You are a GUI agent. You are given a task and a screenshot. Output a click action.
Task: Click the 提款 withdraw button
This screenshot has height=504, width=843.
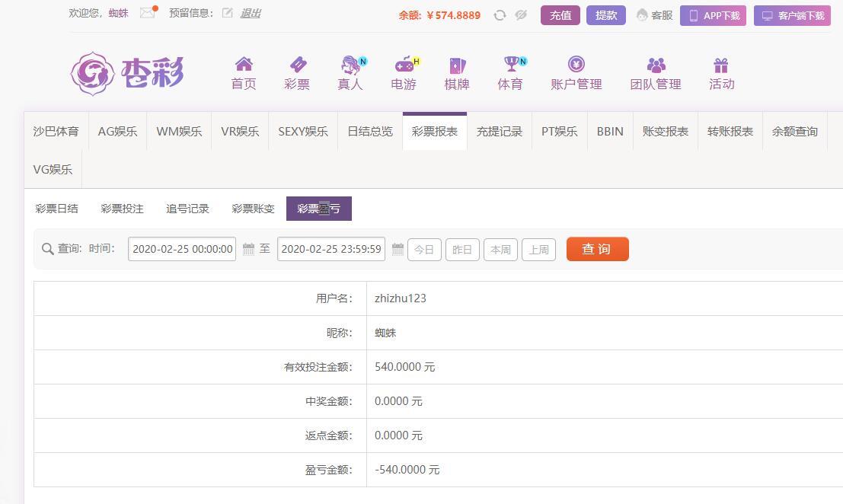(x=606, y=15)
